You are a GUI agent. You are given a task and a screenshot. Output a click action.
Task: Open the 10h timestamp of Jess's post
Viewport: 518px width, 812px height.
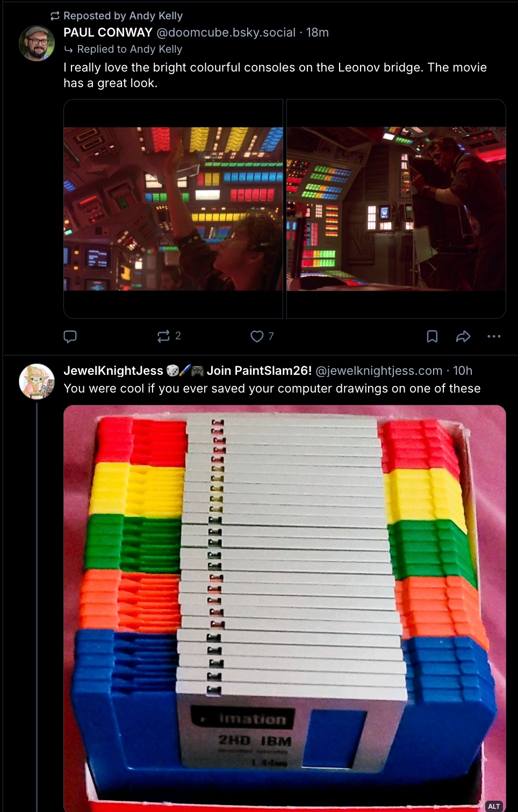click(x=463, y=371)
